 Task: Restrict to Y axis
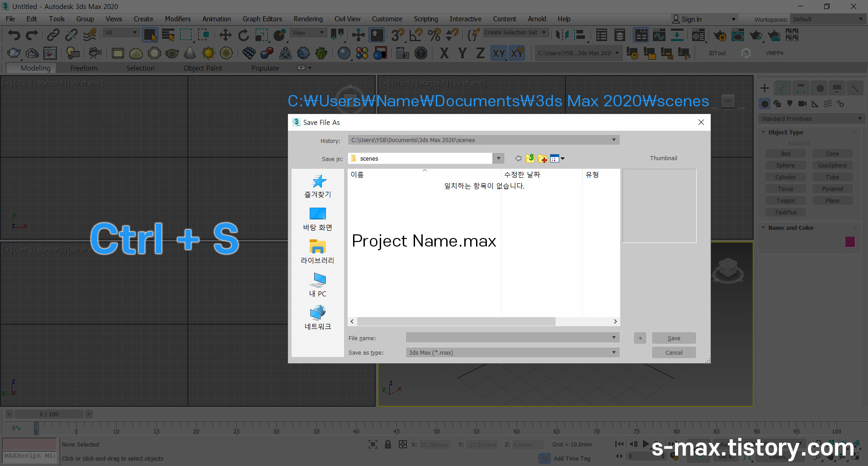[x=462, y=53]
